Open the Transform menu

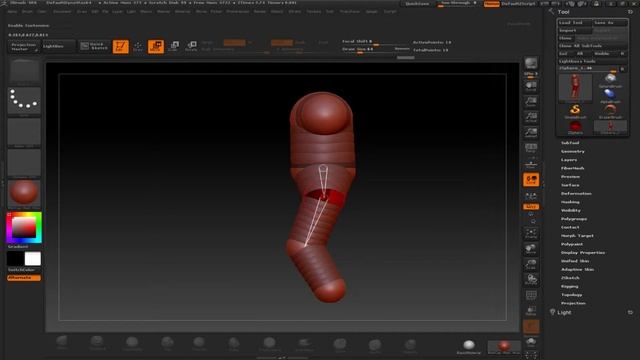tap(350, 11)
